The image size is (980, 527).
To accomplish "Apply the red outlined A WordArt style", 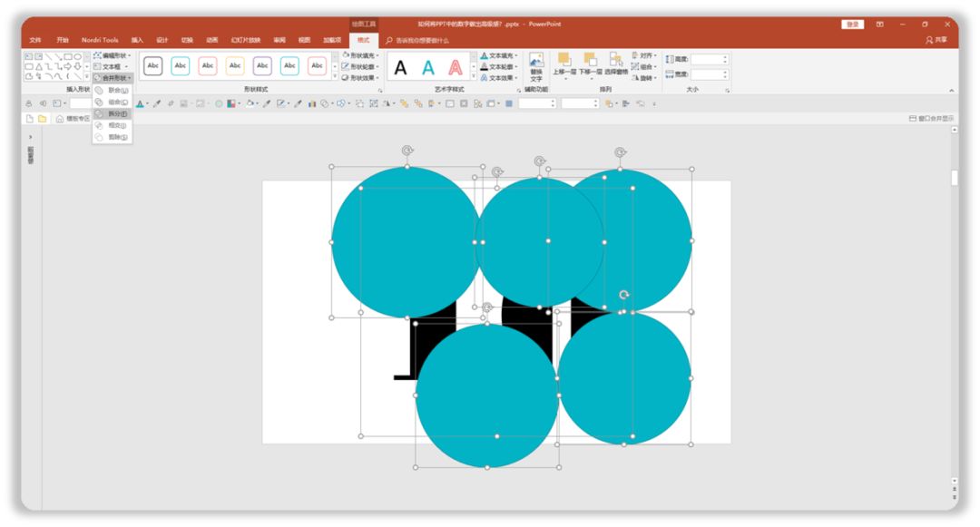I will [x=456, y=67].
